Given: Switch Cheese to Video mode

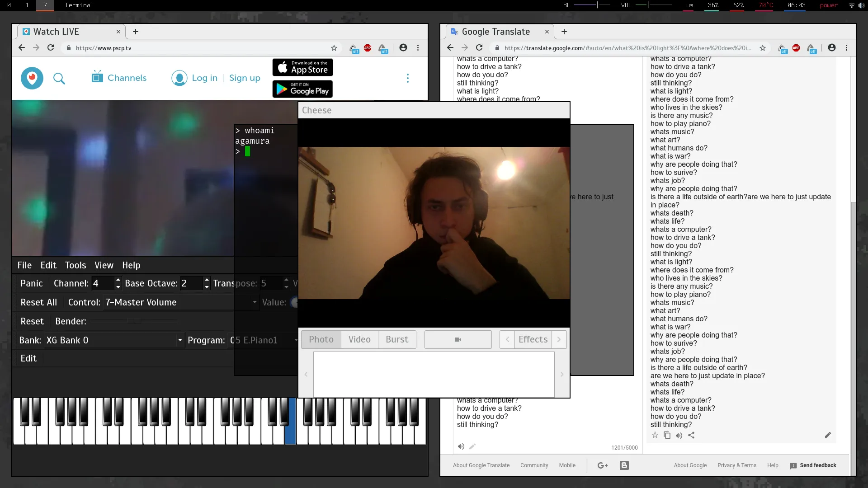Looking at the screenshot, I should click(x=359, y=339).
